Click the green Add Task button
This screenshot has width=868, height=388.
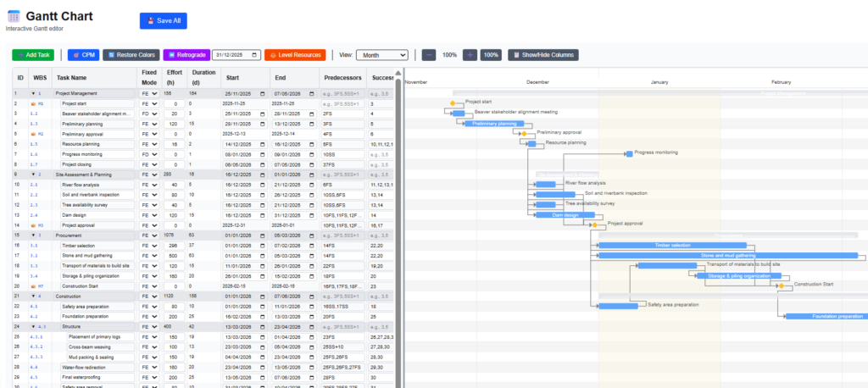pos(33,55)
